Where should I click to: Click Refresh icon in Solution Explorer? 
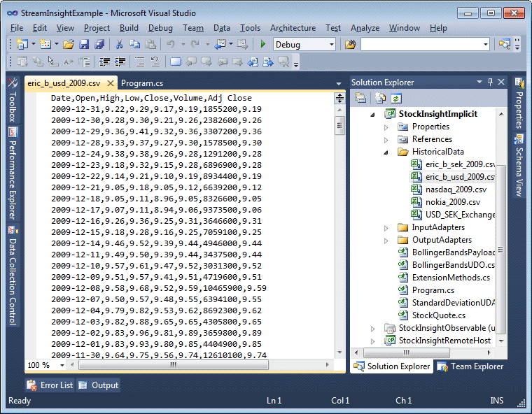396,99
